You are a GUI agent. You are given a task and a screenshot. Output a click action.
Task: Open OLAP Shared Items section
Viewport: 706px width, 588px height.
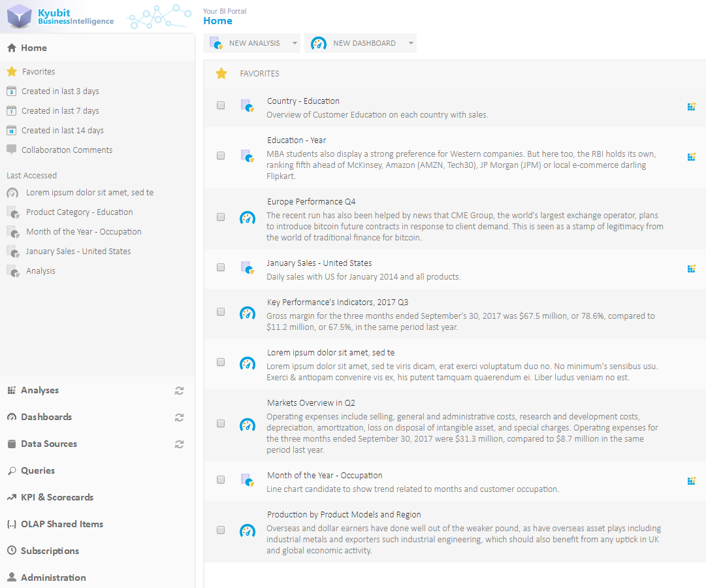[x=61, y=524]
